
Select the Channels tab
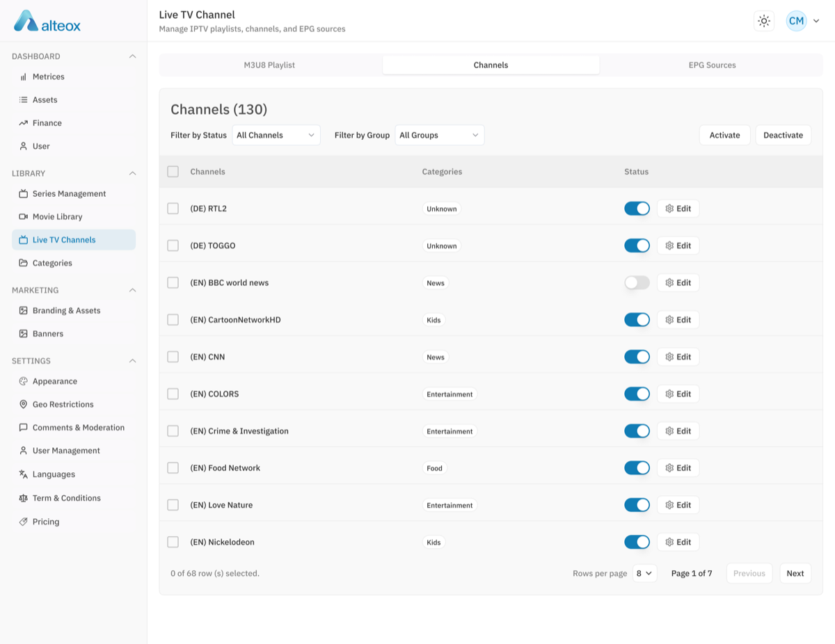point(491,65)
